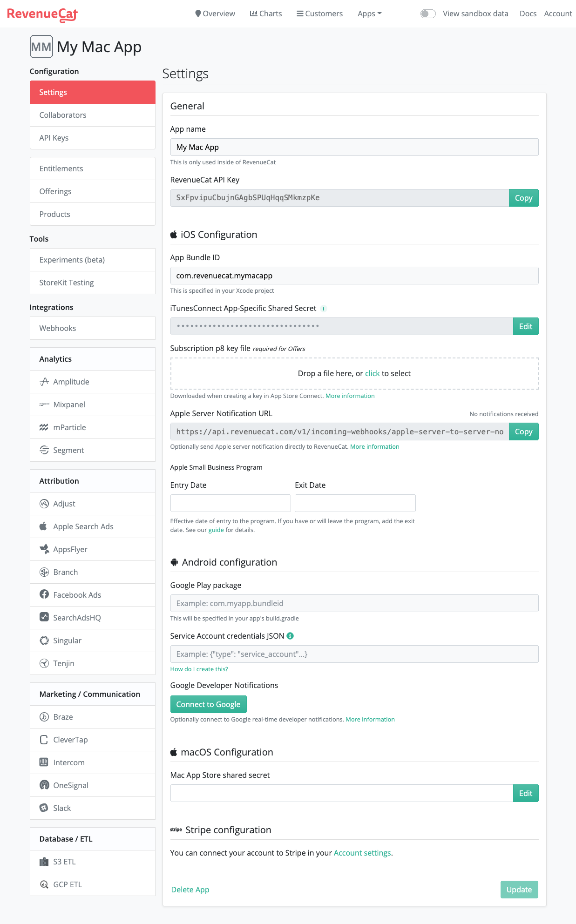This screenshot has width=576, height=924.
Task: Open the Charts page
Action: (x=266, y=13)
